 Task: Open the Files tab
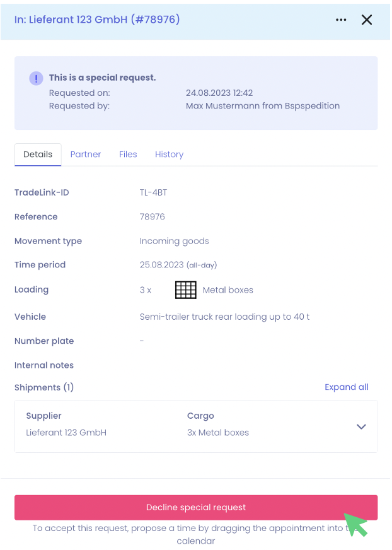coord(128,155)
